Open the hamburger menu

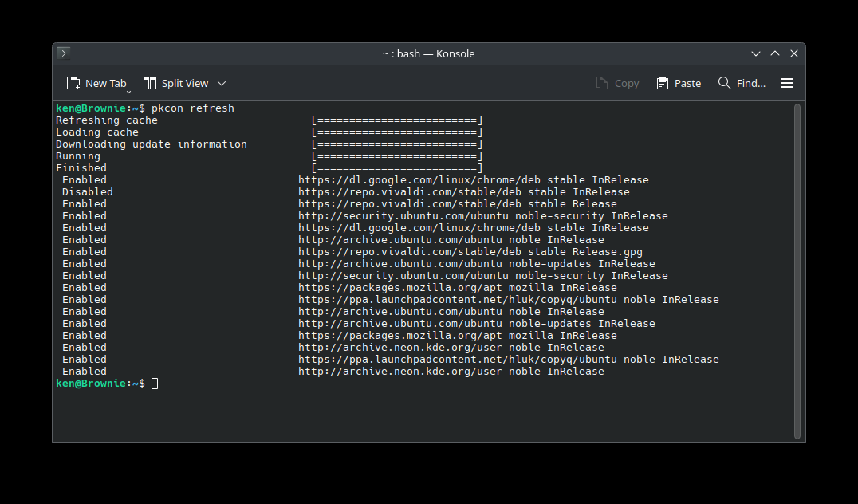pos(787,83)
